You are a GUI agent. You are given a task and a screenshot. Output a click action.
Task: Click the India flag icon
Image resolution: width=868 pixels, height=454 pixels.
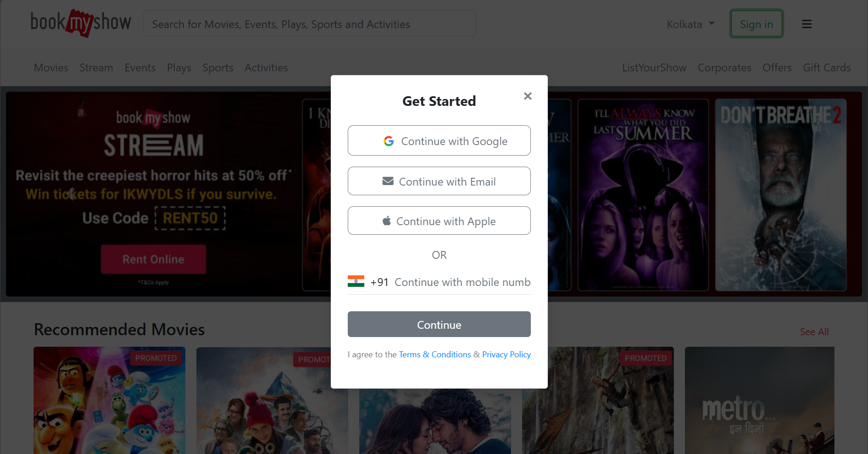(356, 281)
